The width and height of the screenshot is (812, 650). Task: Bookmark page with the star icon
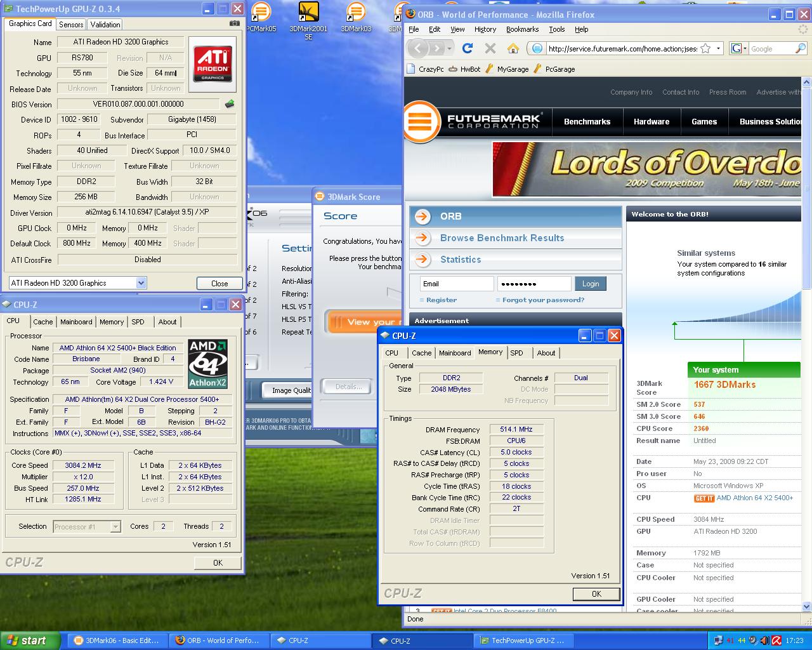705,48
